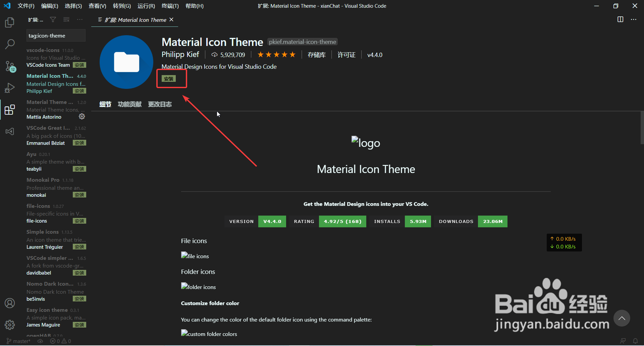Image resolution: width=644 pixels, height=346 pixels.
Task: Click the notifications bell in status bar
Action: pyautogui.click(x=635, y=341)
